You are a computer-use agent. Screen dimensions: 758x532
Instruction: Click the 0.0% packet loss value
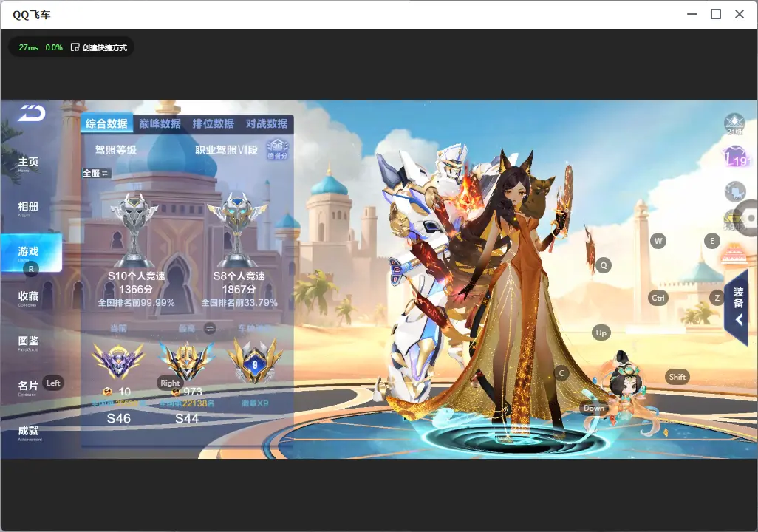pos(54,47)
